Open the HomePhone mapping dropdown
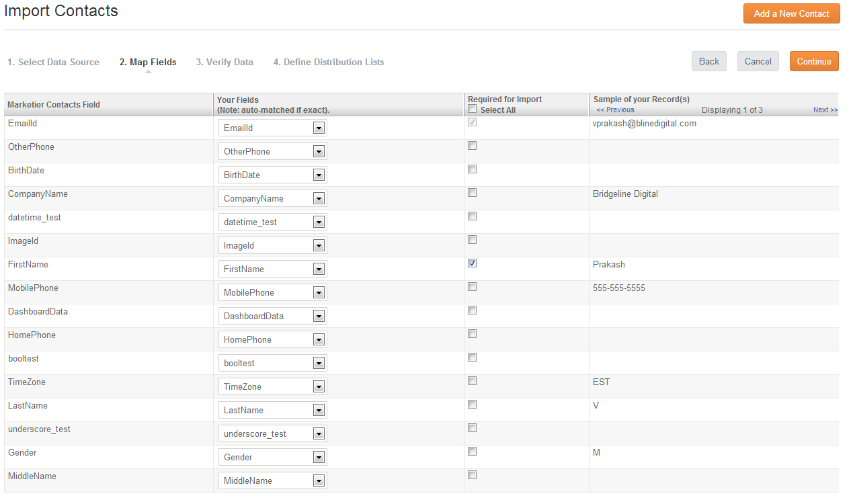This screenshot has height=504, width=851. tap(273, 339)
